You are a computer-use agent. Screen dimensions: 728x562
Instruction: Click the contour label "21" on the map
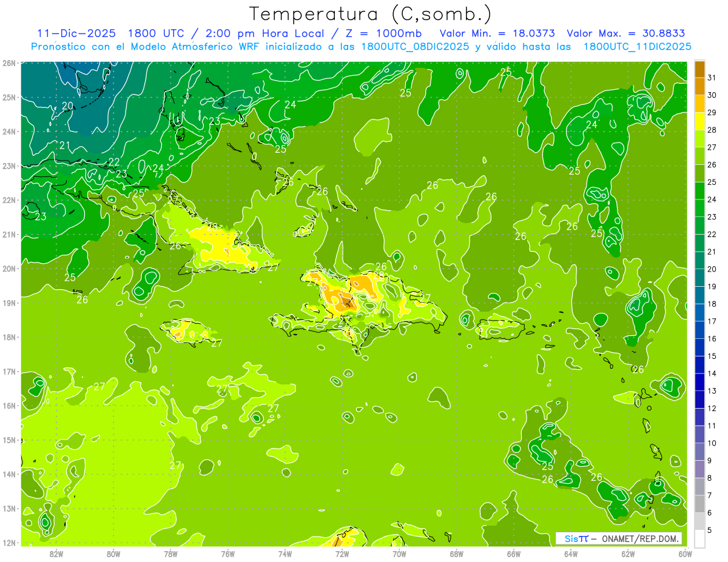pyautogui.click(x=65, y=145)
